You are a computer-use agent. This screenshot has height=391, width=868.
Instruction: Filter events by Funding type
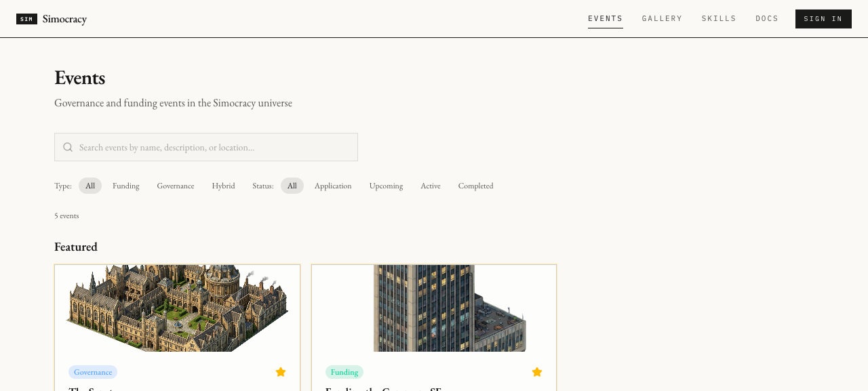point(126,186)
